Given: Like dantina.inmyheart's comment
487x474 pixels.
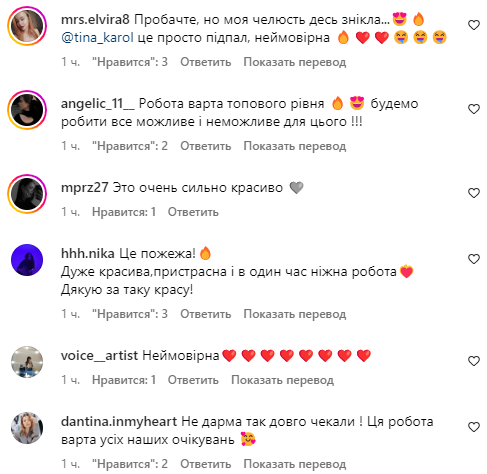Looking at the screenshot, I should coord(474,427).
